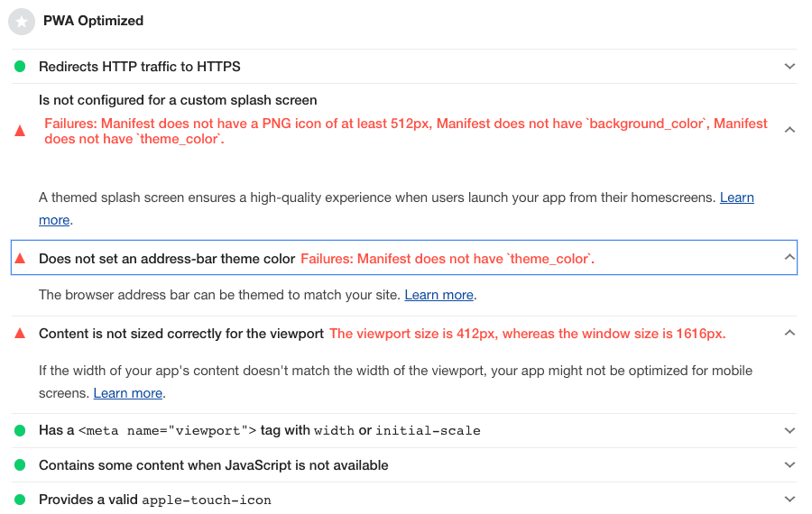
Task: Collapse the viewport sizing audit chevron
Action: pos(789,333)
